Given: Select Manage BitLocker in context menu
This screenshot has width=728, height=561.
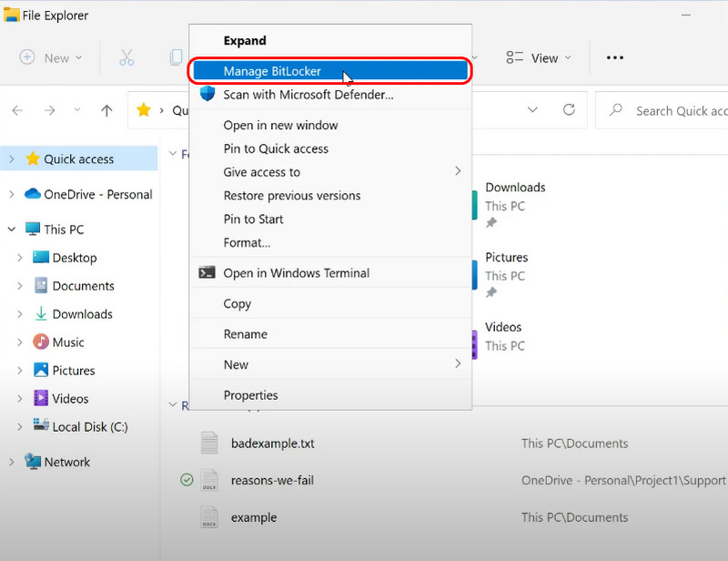Looking at the screenshot, I should (x=330, y=71).
